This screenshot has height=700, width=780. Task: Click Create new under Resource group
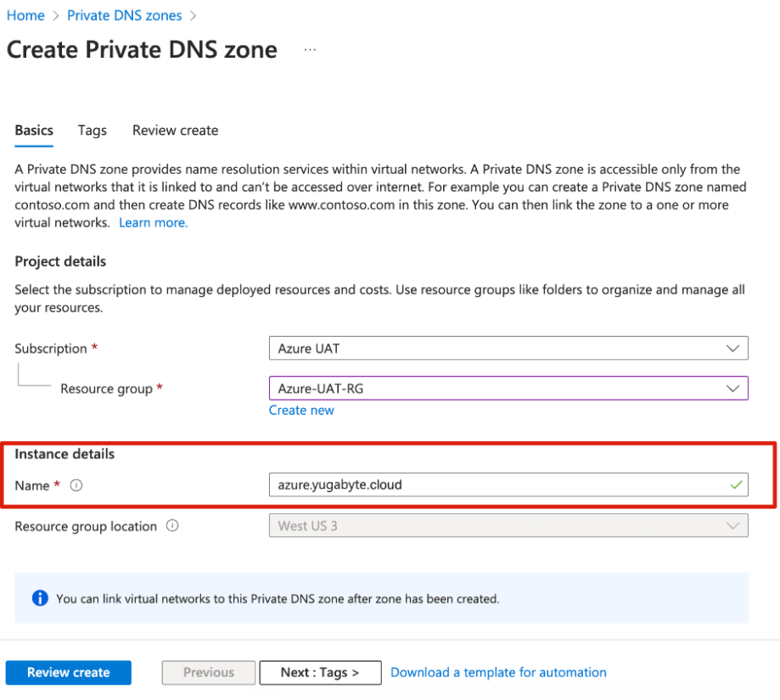(x=301, y=410)
